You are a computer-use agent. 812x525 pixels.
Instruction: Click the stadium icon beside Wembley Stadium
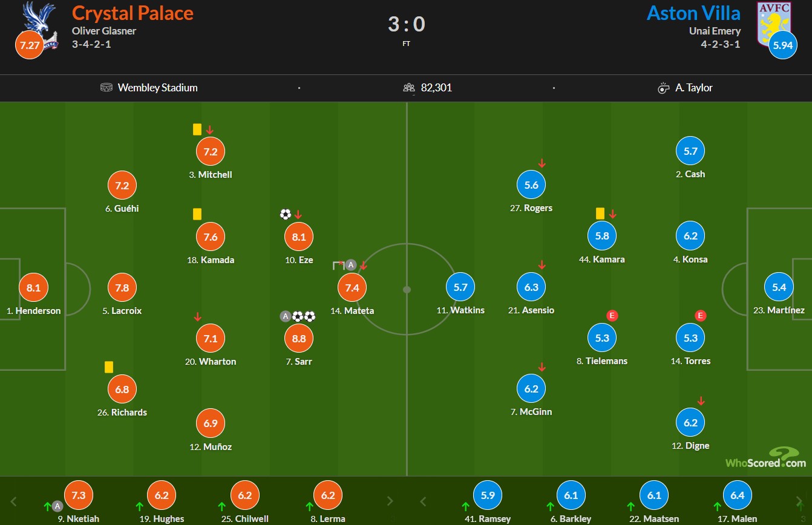tap(106, 88)
